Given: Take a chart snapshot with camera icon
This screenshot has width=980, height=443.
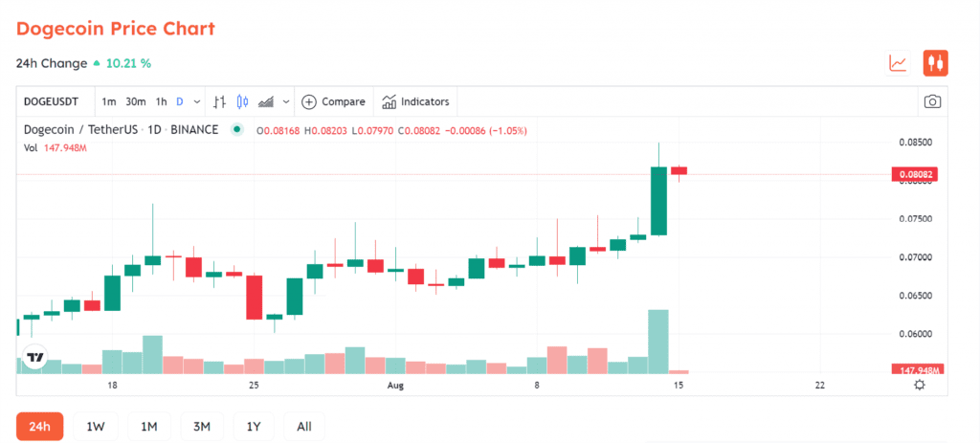Looking at the screenshot, I should [x=932, y=101].
